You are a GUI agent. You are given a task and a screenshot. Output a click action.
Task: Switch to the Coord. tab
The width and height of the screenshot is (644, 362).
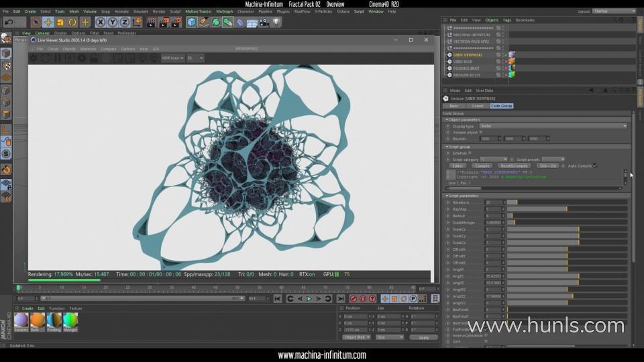tap(478, 106)
